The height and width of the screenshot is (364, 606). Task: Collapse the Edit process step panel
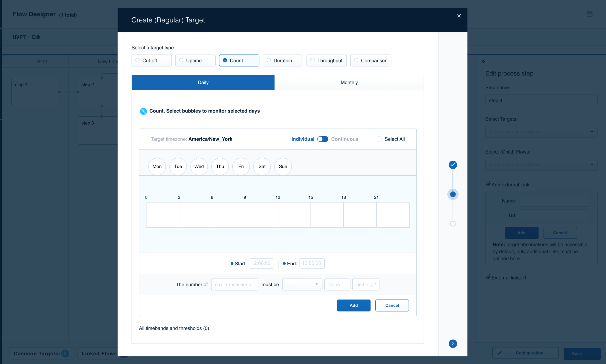483,61
